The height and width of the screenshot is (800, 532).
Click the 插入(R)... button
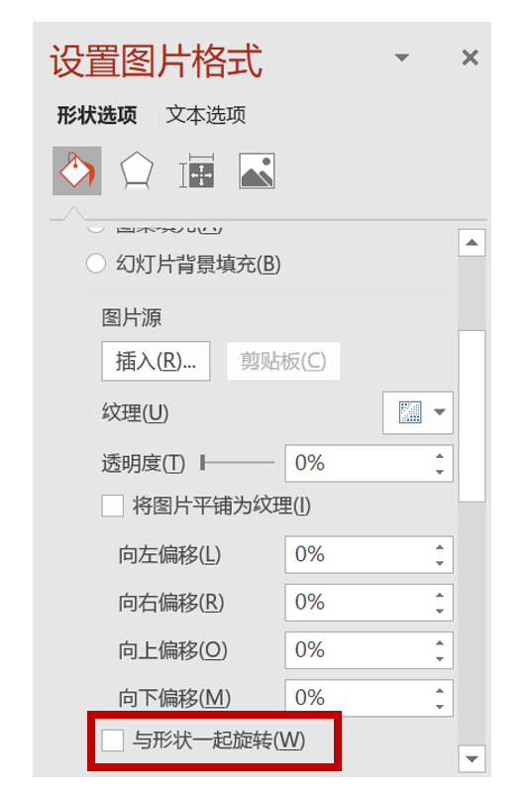[156, 361]
